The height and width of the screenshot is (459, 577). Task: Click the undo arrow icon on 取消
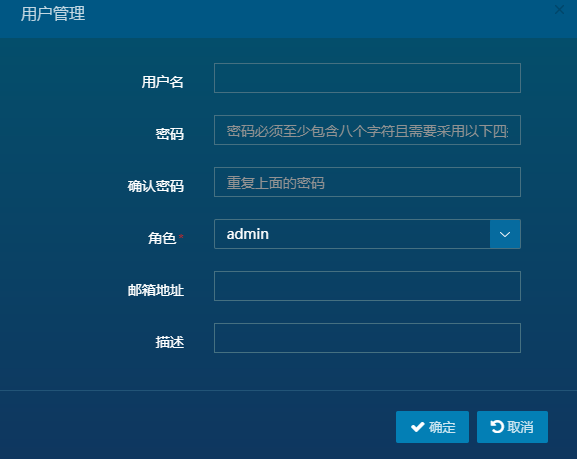497,427
